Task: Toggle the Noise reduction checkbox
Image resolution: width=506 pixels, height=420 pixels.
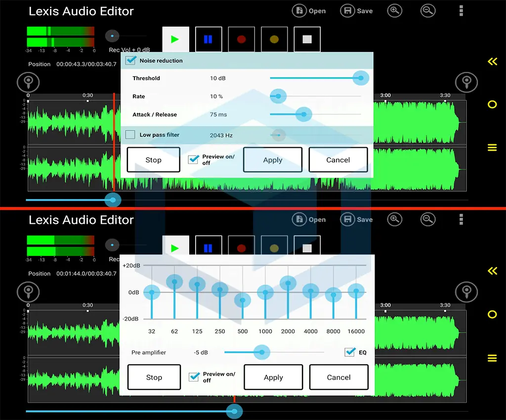Action: pos(130,60)
